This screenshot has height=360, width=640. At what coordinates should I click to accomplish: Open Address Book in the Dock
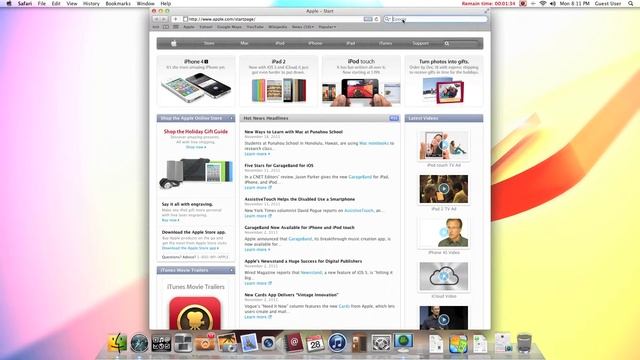[293, 342]
